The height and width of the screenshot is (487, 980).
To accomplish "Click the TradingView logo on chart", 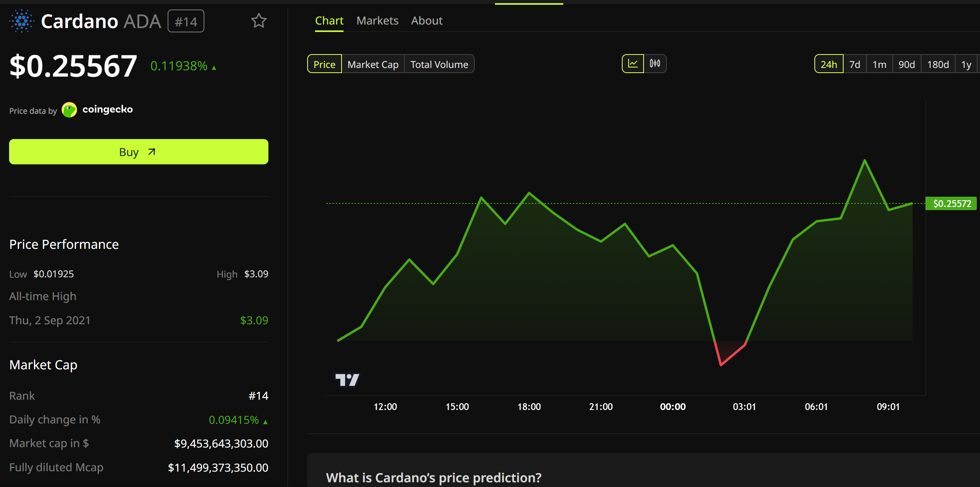I will 347,380.
